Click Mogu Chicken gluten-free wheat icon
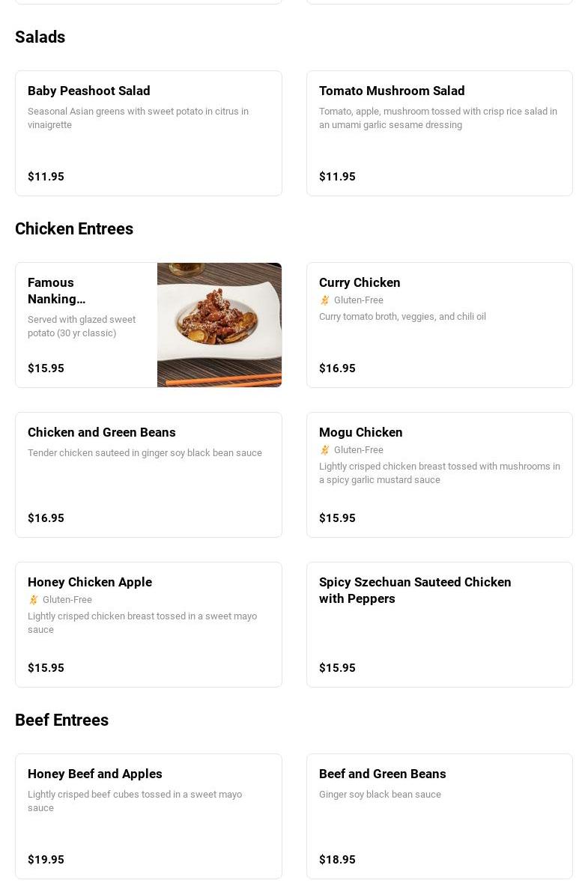The height and width of the screenshot is (892, 588). [325, 450]
